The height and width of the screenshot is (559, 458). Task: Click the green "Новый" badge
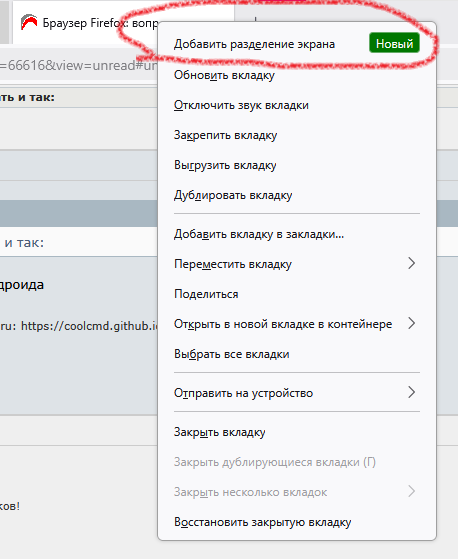click(394, 43)
